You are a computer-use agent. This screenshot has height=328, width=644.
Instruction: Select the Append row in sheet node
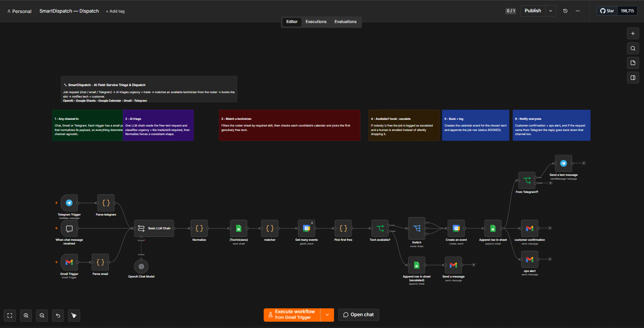pyautogui.click(x=493, y=229)
